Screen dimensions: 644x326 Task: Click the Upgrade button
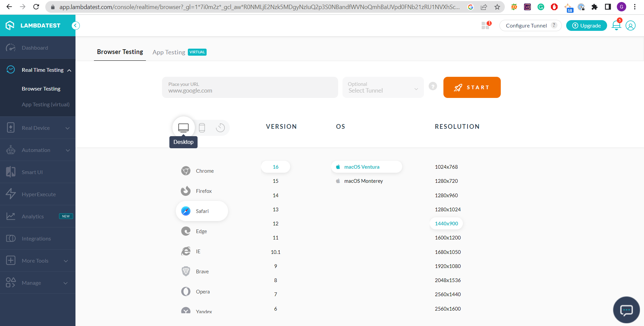(x=586, y=25)
